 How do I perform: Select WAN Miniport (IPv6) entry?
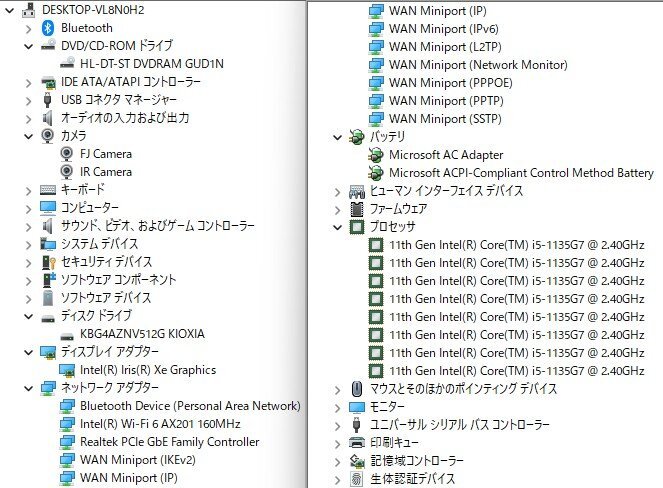(444, 28)
